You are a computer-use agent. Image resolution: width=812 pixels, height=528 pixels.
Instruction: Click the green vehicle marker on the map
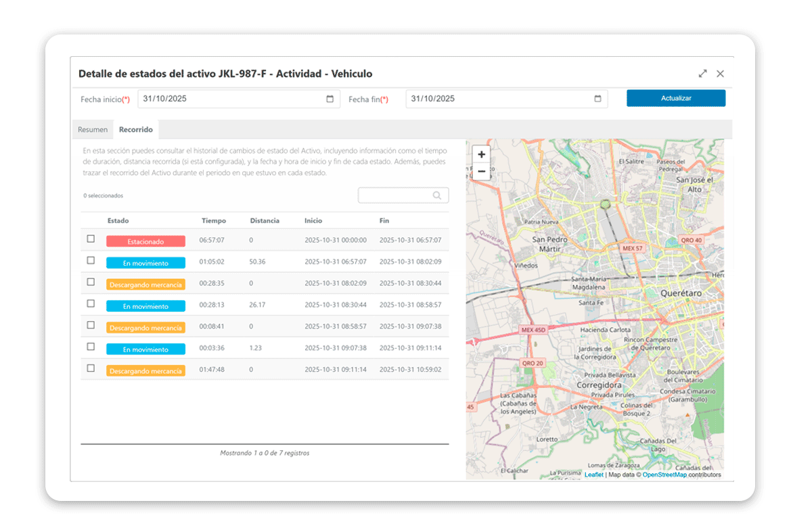tap(604, 203)
